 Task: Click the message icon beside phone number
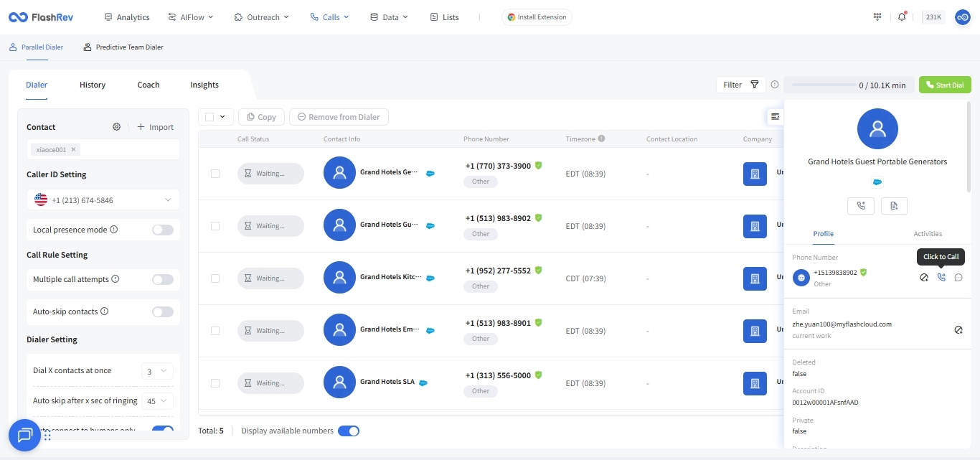(x=958, y=278)
